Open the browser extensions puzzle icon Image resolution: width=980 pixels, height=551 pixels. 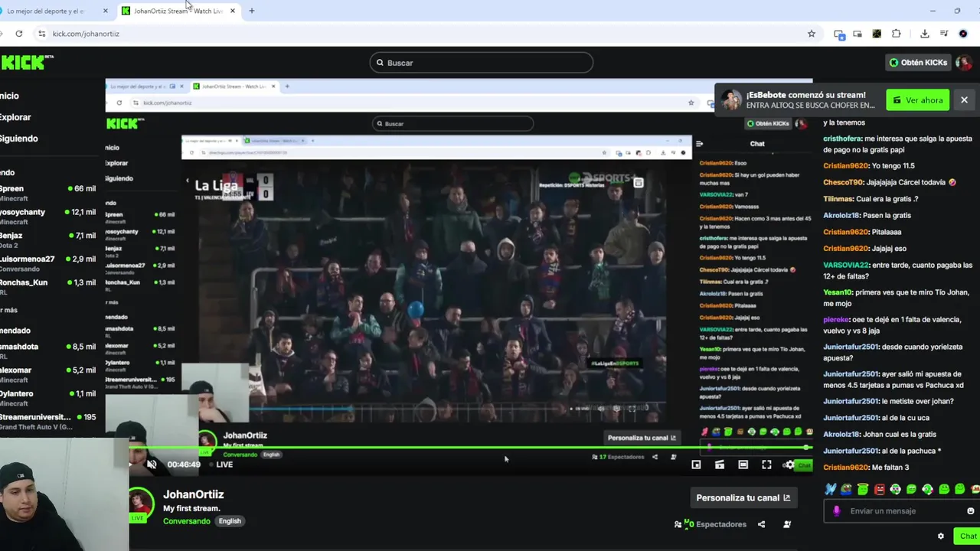point(896,34)
